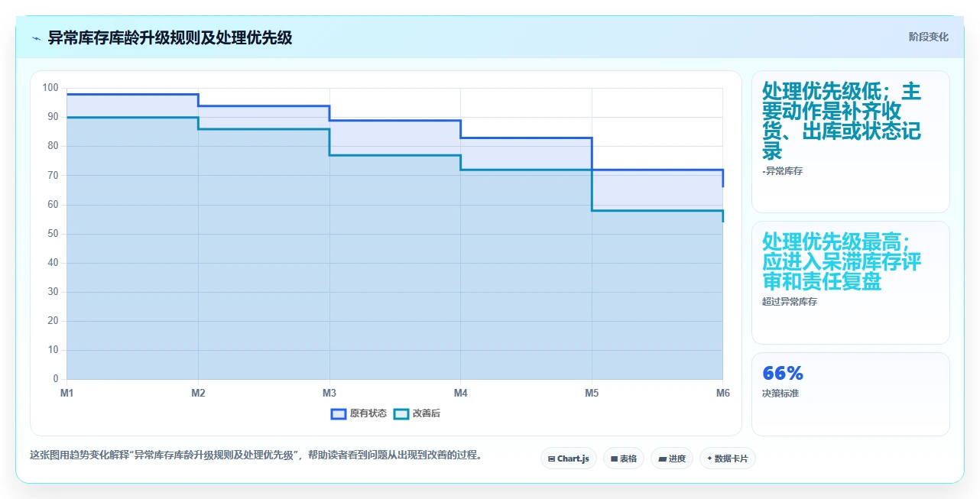Screen dimensions: 980x499
Task: Click the M3 axis label
Action: [329, 393]
